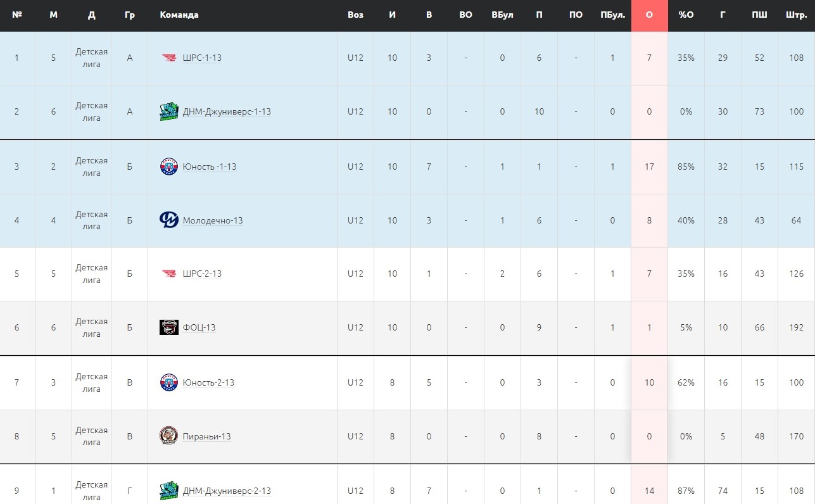Screen dimensions: 815x504
Task: Click the ВБул column header
Action: pyautogui.click(x=502, y=15)
